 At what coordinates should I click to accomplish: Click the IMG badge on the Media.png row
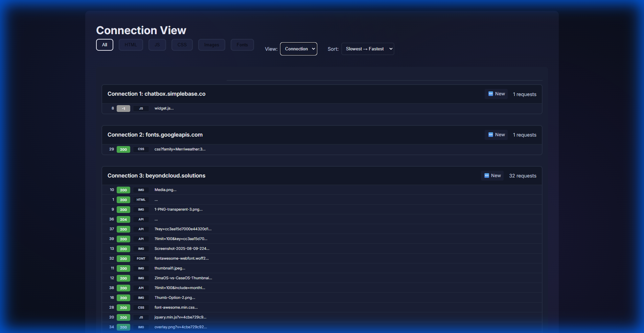[x=141, y=190]
